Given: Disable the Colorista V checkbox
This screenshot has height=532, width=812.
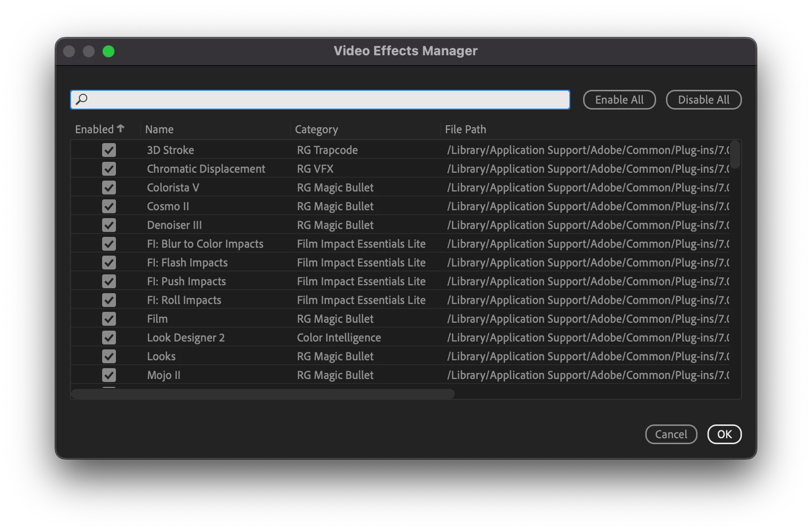Looking at the screenshot, I should (109, 188).
